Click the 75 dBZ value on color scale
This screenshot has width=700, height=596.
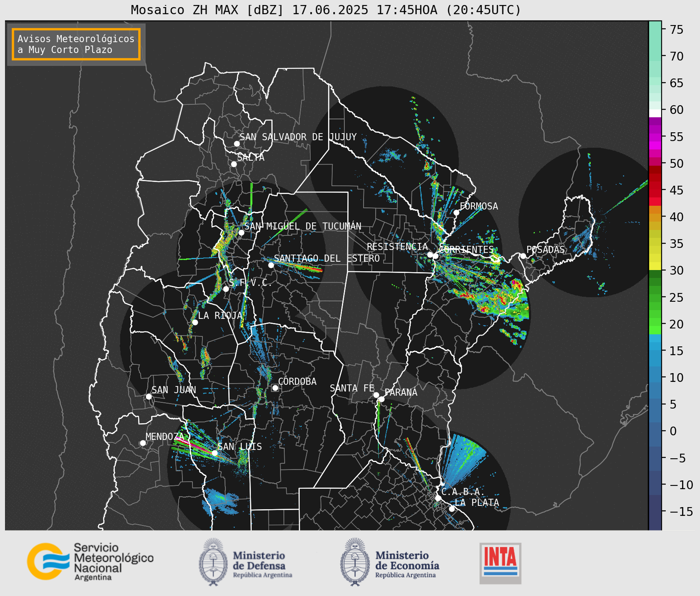(676, 29)
